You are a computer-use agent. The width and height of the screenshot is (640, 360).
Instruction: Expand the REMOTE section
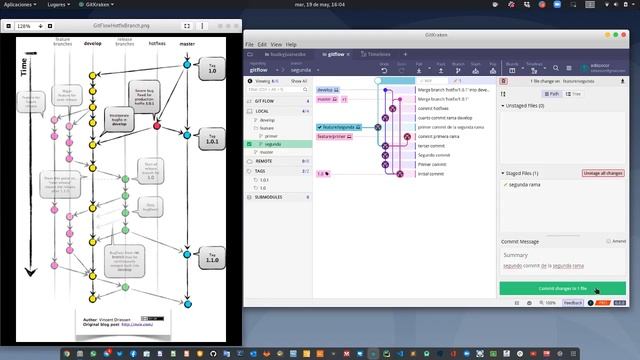coord(279,161)
